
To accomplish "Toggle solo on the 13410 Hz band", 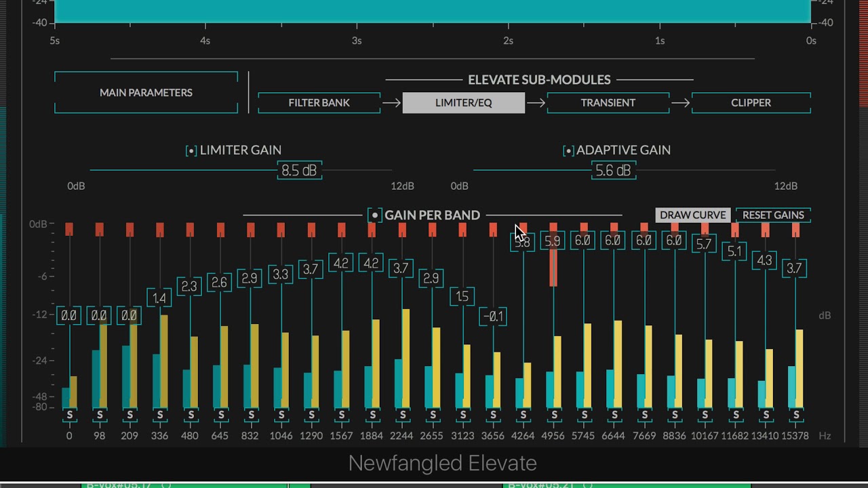I will pyautogui.click(x=766, y=415).
